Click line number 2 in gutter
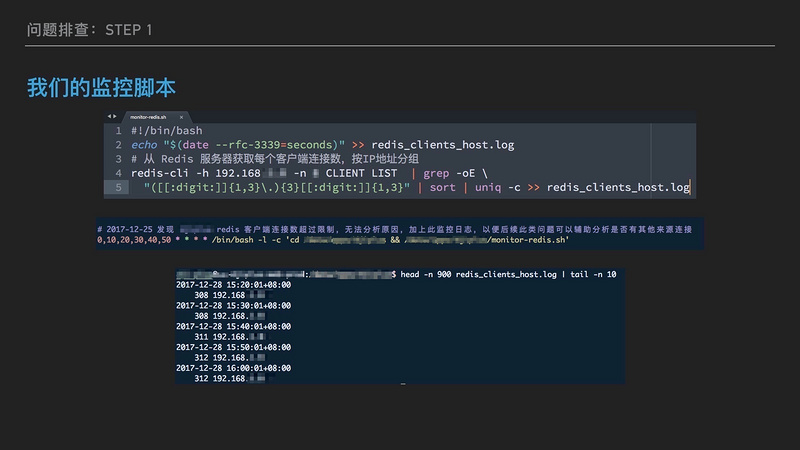The width and height of the screenshot is (800, 450). tap(118, 145)
